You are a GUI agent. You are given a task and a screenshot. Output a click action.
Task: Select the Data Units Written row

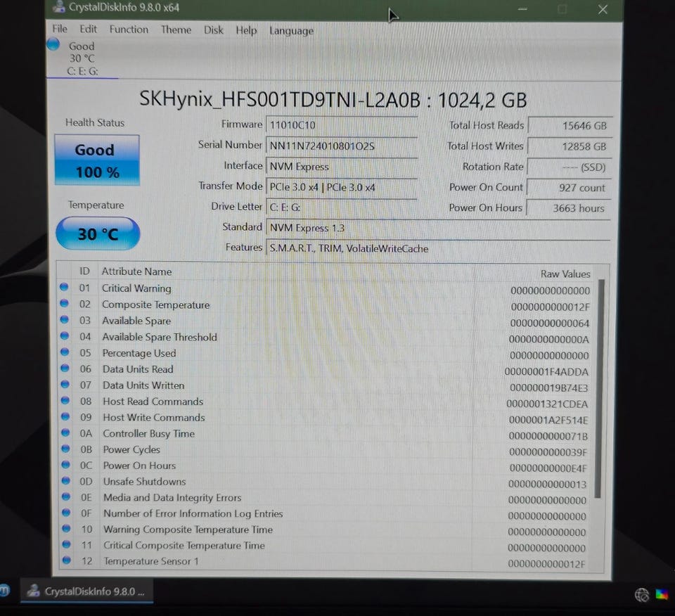(326, 385)
